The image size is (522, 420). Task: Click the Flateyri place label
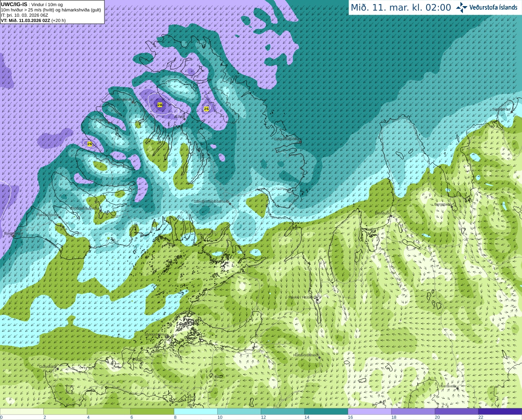(102, 120)
